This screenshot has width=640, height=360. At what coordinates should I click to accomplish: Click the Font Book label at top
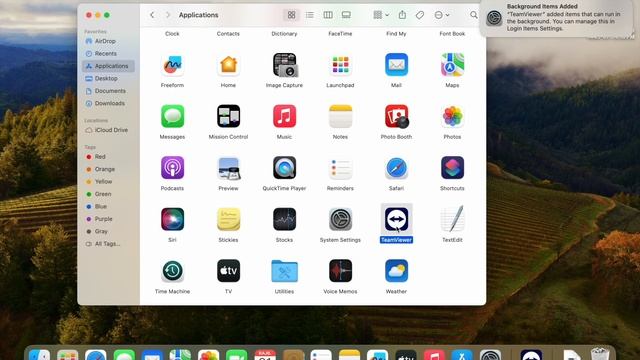[452, 34]
